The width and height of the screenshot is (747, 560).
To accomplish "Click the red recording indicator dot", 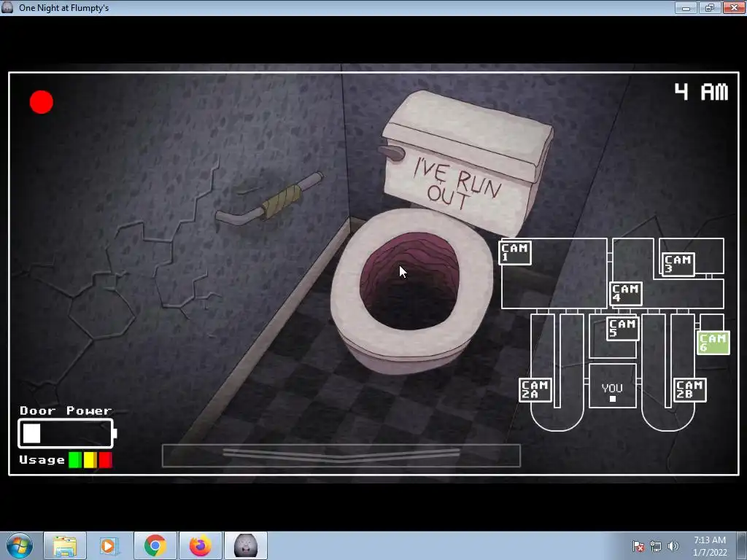I will click(x=42, y=102).
